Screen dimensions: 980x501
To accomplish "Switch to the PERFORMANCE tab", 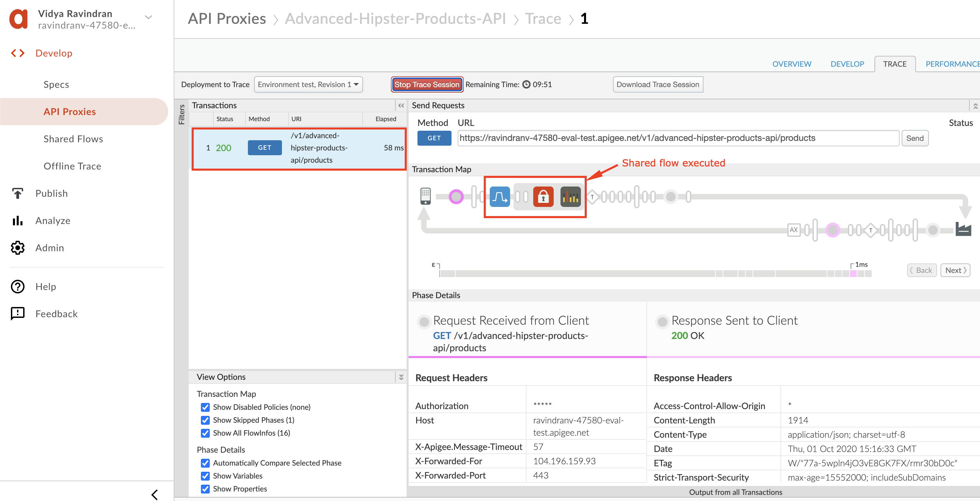I will click(x=953, y=64).
